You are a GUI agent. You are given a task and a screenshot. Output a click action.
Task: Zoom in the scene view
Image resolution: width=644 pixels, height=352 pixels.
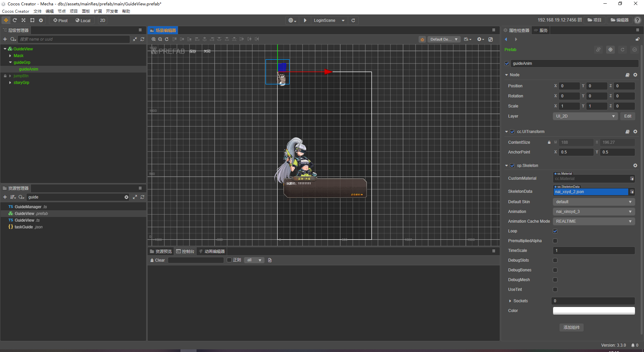(x=154, y=39)
